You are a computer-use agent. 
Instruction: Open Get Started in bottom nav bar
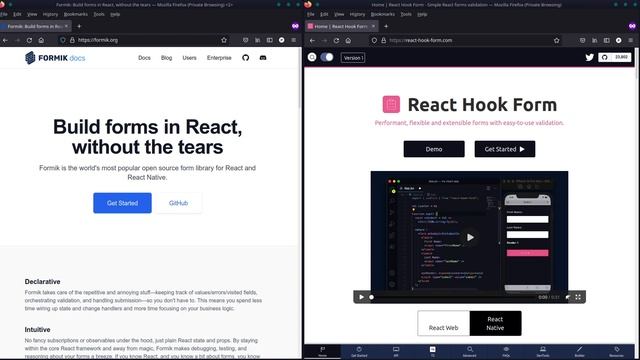click(359, 352)
